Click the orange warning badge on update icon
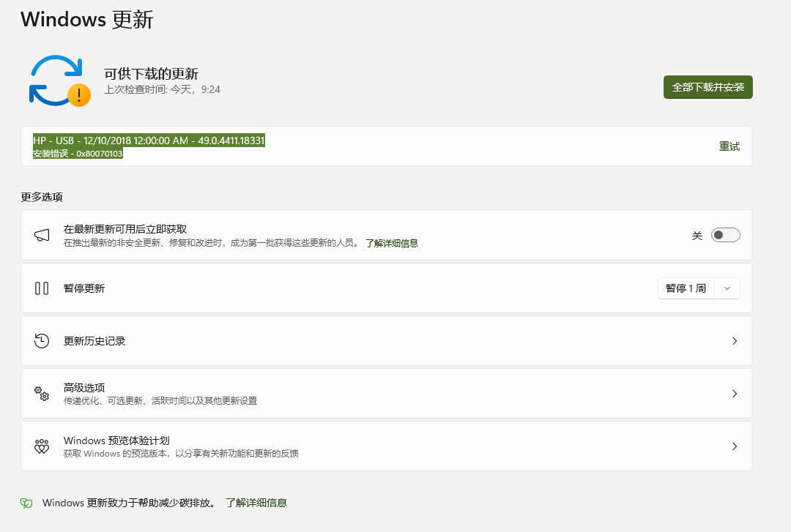The width and height of the screenshot is (791, 532). (x=79, y=94)
